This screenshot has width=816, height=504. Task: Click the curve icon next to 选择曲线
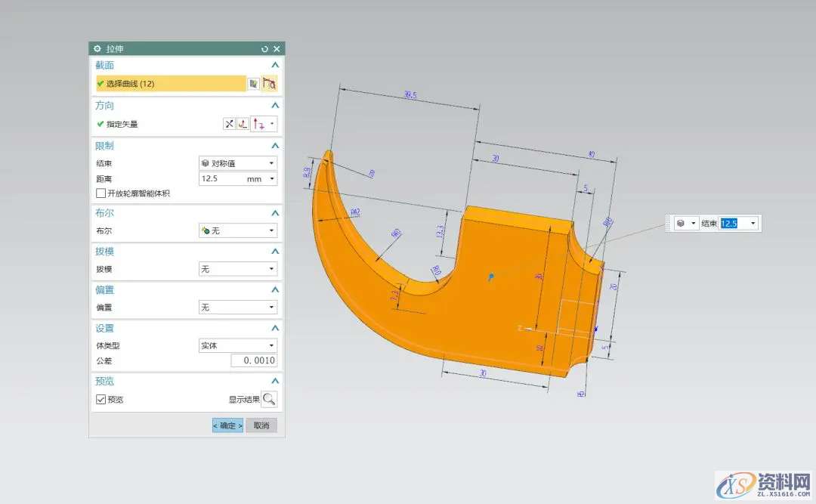pyautogui.click(x=270, y=84)
